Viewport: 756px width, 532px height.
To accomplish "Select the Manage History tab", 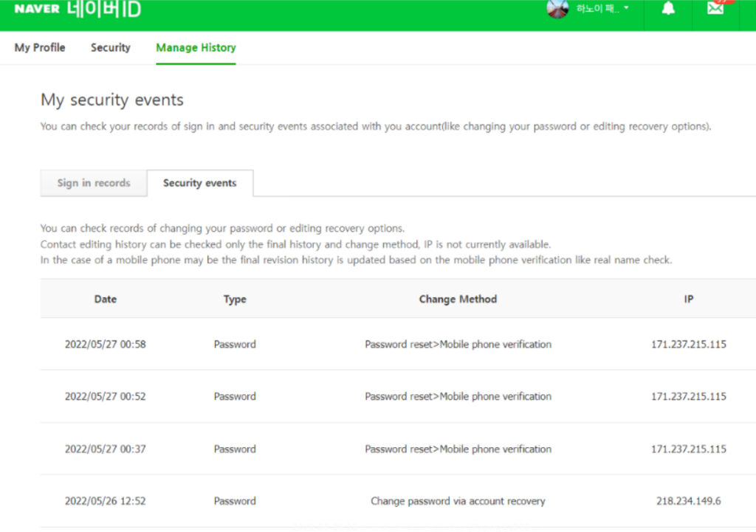I will coord(196,48).
